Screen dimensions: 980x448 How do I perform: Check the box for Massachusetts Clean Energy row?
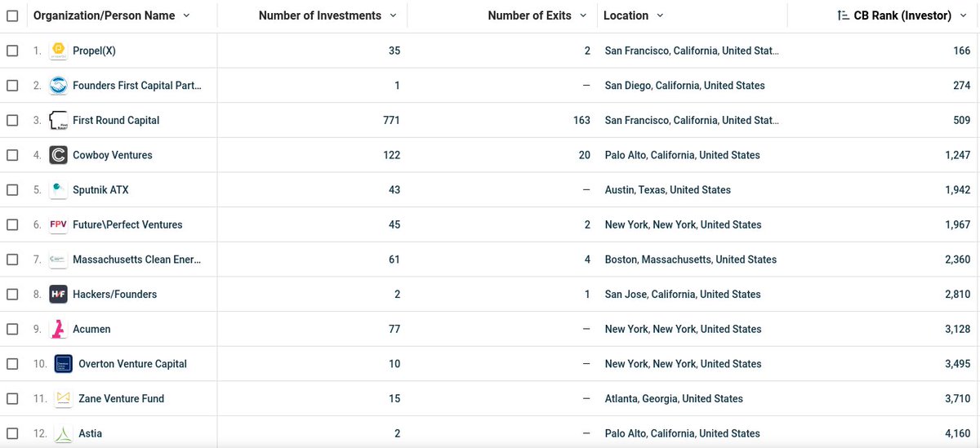[x=12, y=259]
